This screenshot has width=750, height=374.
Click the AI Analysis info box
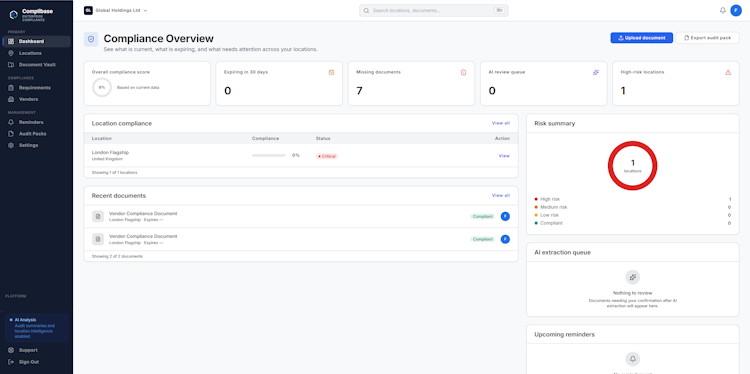point(36,328)
